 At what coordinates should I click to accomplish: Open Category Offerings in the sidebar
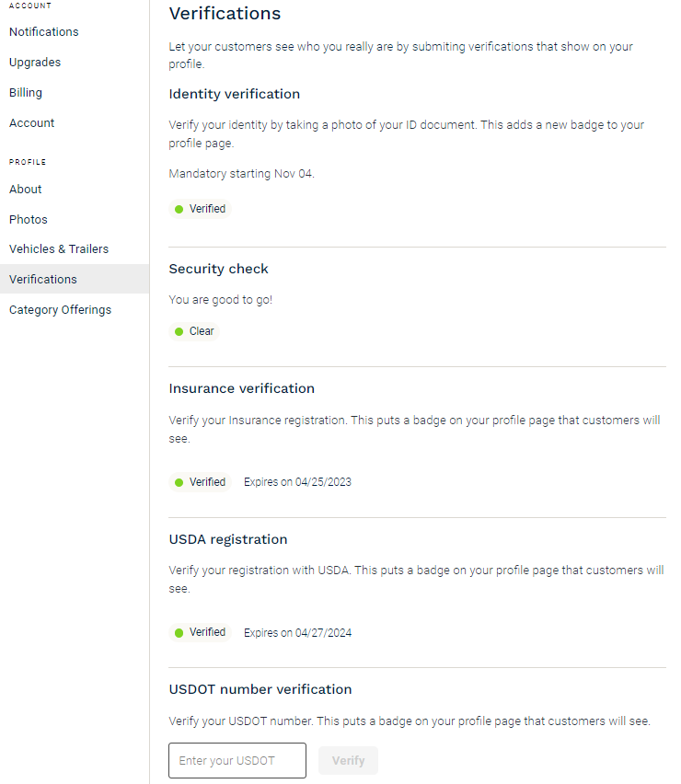click(60, 310)
